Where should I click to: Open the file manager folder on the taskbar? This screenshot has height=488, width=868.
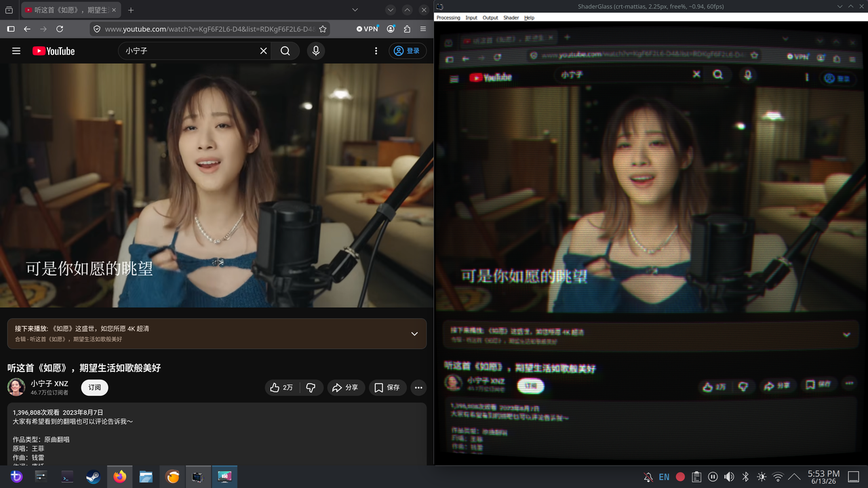pos(146,476)
